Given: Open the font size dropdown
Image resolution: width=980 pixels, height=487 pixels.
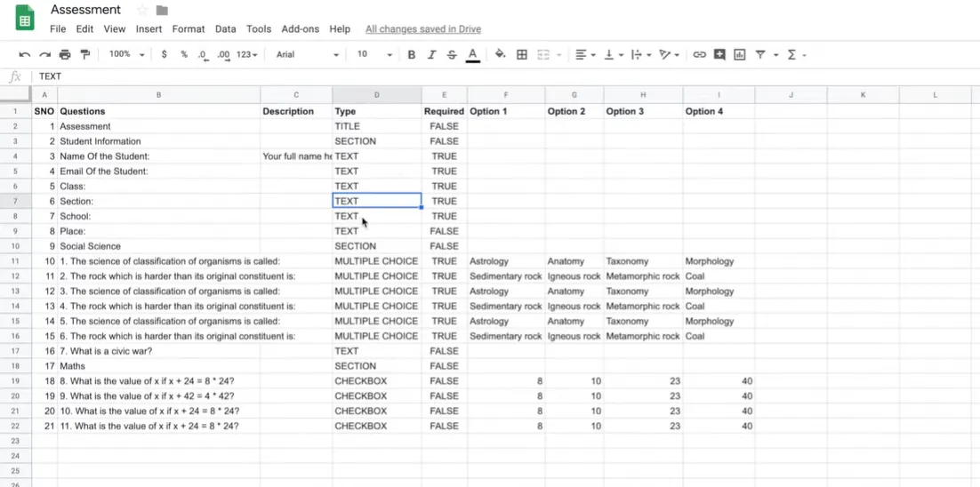Looking at the screenshot, I should coord(374,55).
